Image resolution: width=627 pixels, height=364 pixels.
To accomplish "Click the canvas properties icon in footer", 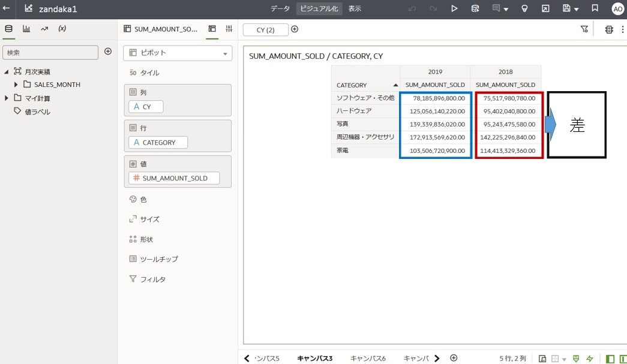I will point(542,359).
